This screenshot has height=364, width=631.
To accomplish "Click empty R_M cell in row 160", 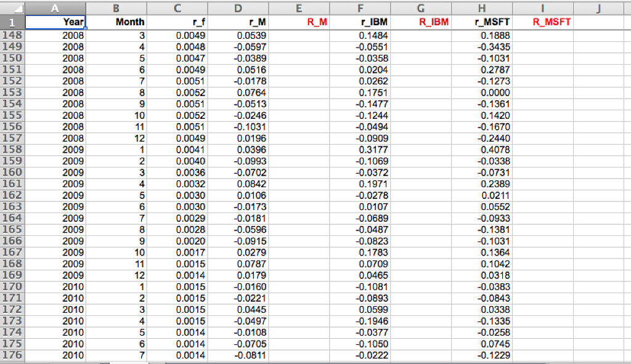I will pyautogui.click(x=299, y=172).
